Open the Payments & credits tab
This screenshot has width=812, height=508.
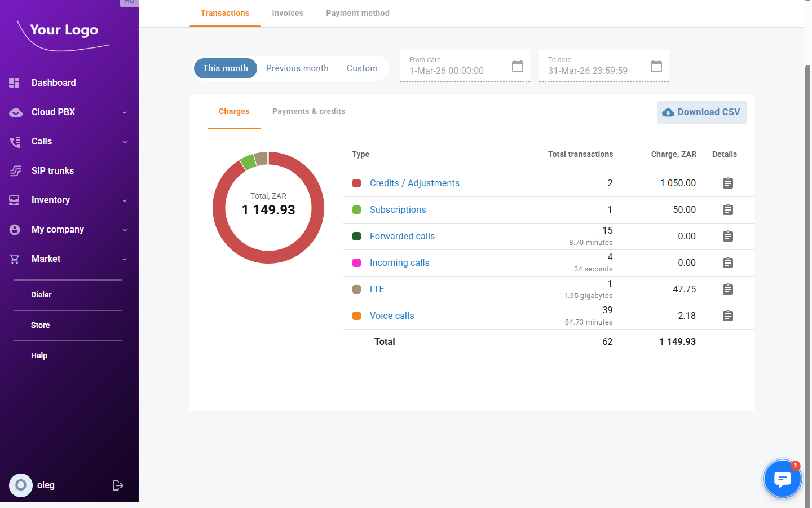coord(308,111)
